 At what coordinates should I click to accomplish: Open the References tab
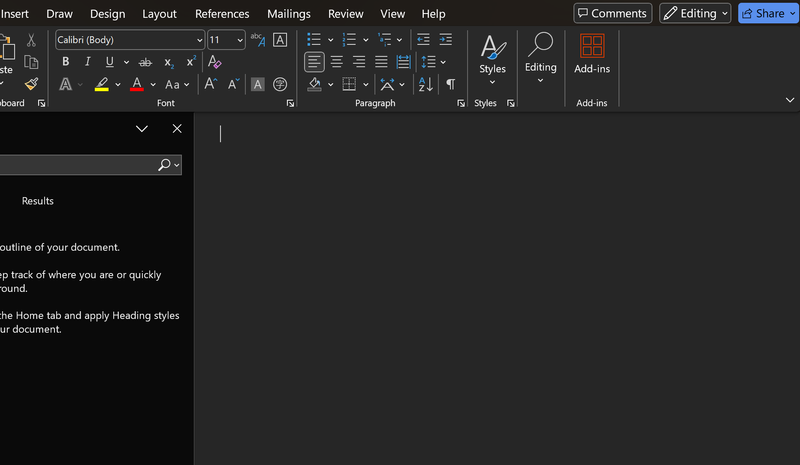[x=222, y=14]
